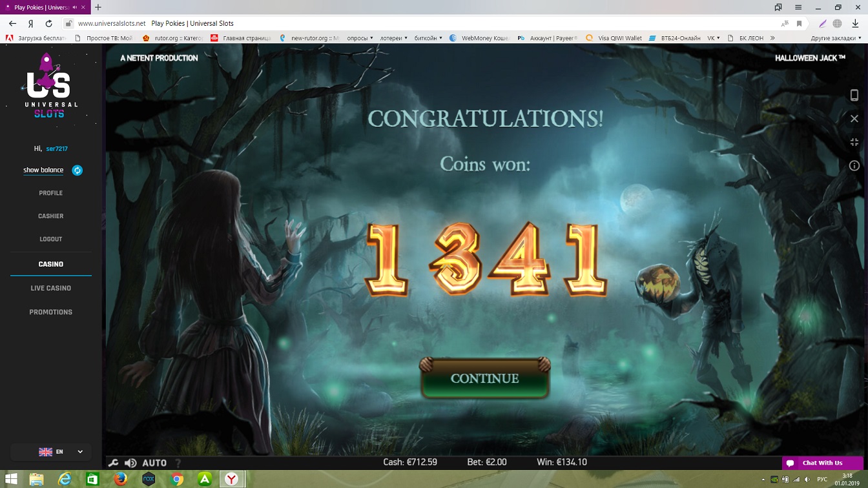Mute the game sound speaker icon

point(130,463)
